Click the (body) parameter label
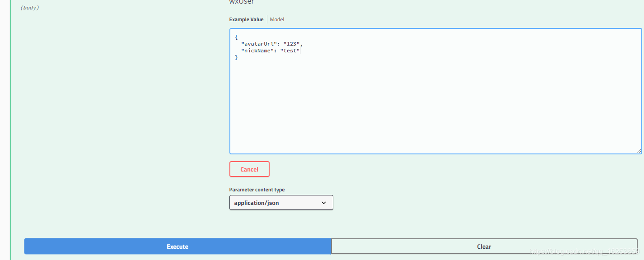Image resolution: width=644 pixels, height=260 pixels. click(x=30, y=8)
